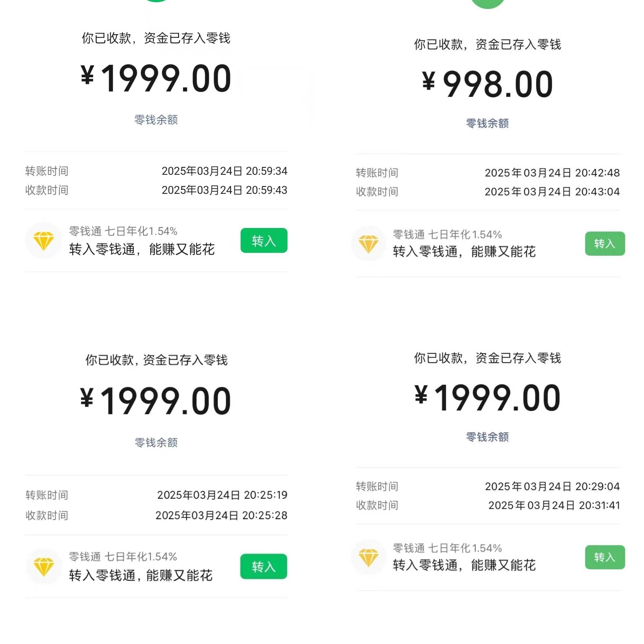Open 零钱余额 link in the 20:25:19 transfer receipt
The width and height of the screenshot is (644, 644).
(156, 443)
